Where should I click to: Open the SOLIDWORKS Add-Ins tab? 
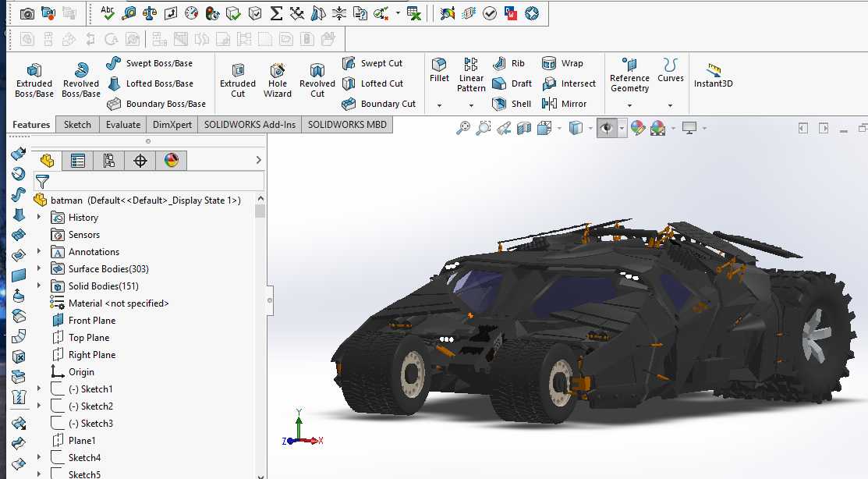250,125
